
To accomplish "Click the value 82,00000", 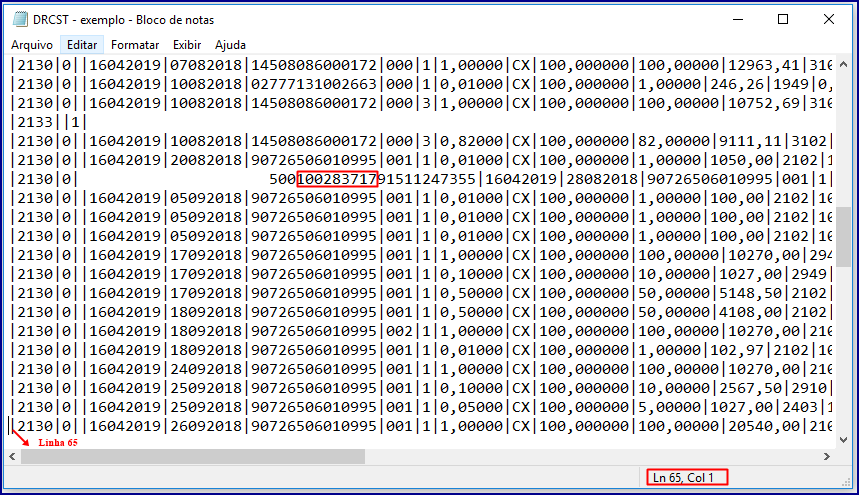I will tap(674, 141).
